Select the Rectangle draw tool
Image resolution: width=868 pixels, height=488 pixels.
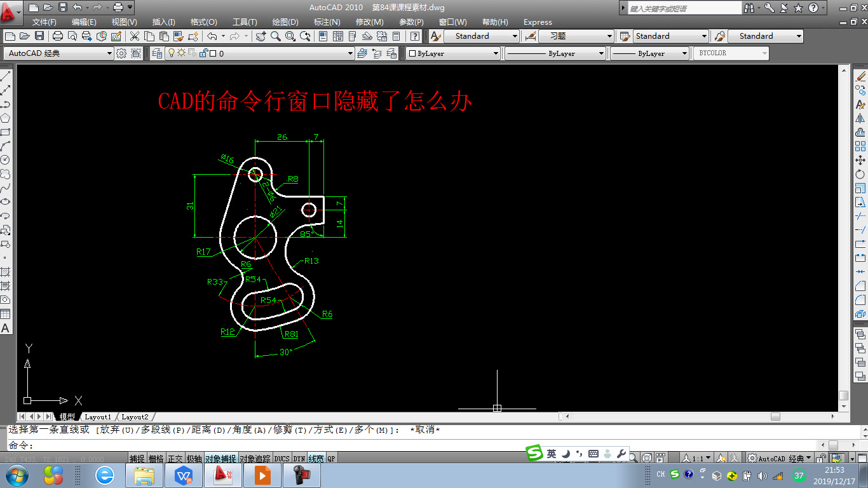point(5,132)
